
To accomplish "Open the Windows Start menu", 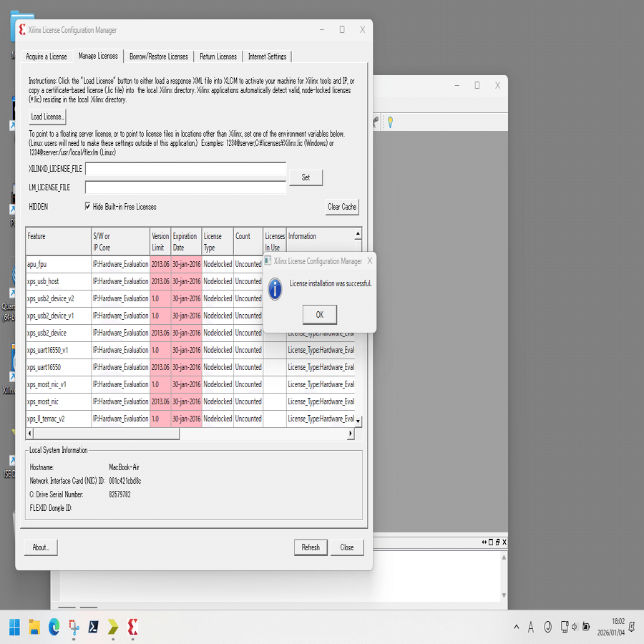I will click(x=14, y=627).
